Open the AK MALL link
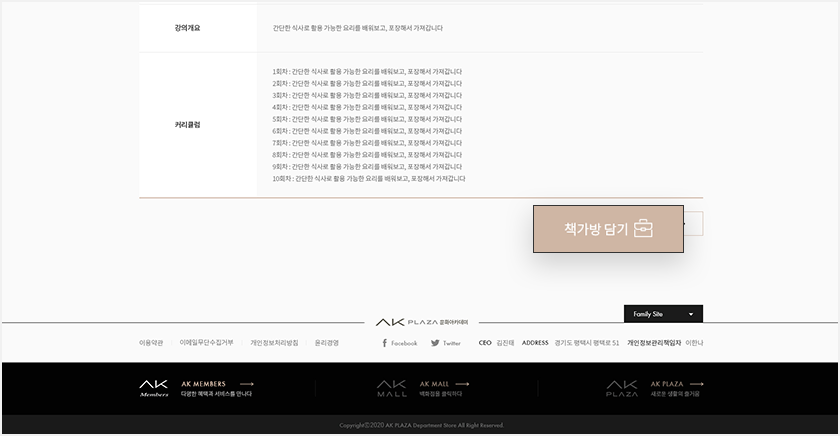The height and width of the screenshot is (436, 840). pos(434,384)
